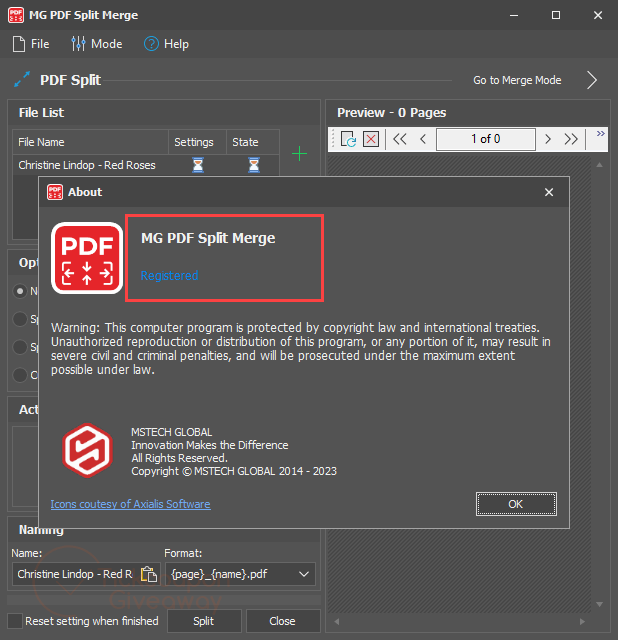Go to previous preview page
618x640 pixels.
point(423,139)
